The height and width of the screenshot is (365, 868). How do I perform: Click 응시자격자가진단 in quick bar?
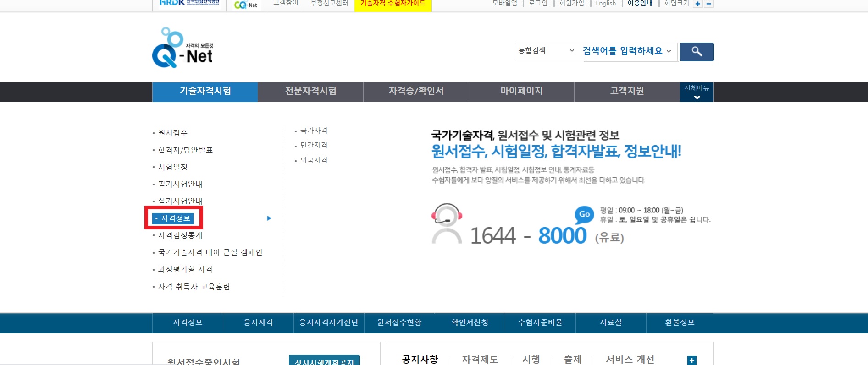(x=329, y=323)
